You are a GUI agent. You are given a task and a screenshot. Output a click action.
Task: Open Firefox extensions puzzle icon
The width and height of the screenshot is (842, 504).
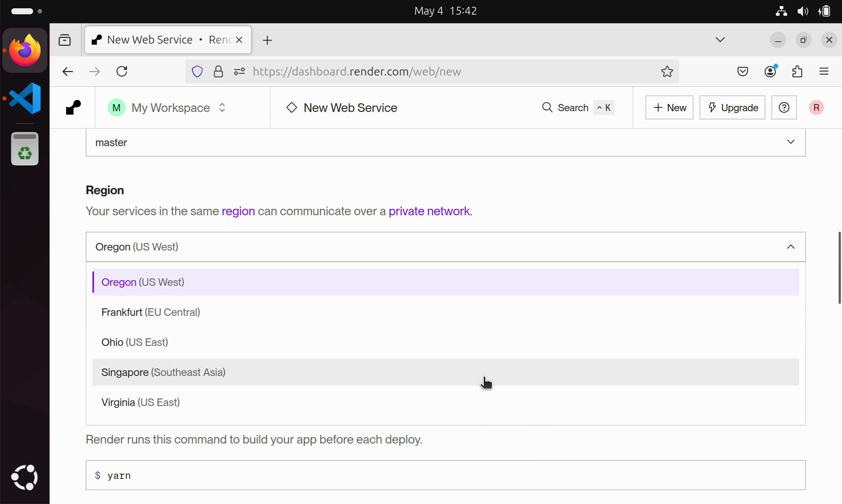797,71
